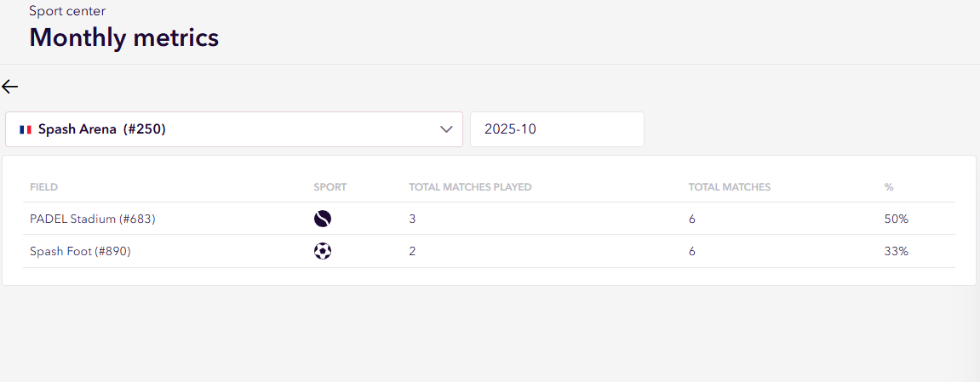Open the Spash Arena (#250) selector
The image size is (980, 382).
tap(233, 129)
